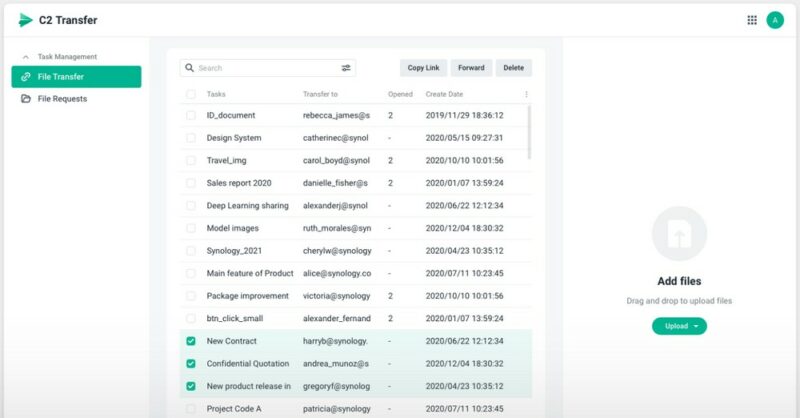Check the ID_document row checkbox
This screenshot has height=418, width=800.
pos(191,115)
